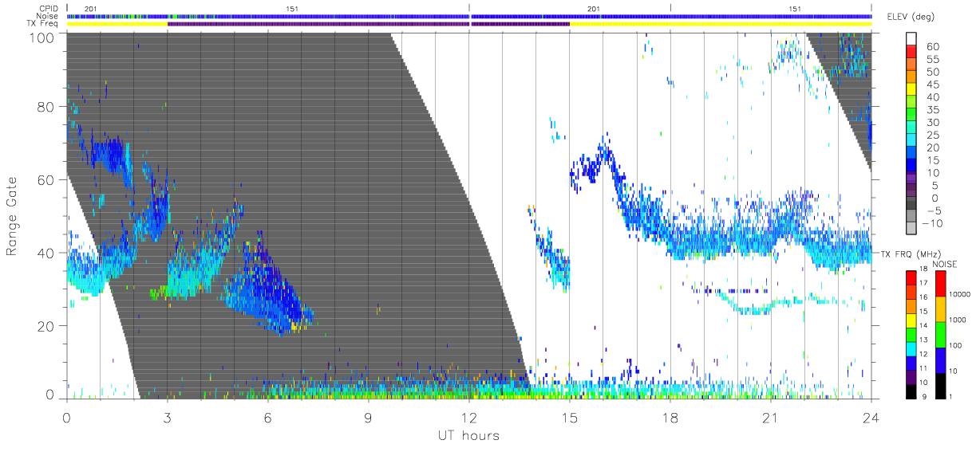Screen dimensions: 980x452
Task: Pick the green 30–35 swatch in the ELEV colorbar
Action: click(912, 116)
